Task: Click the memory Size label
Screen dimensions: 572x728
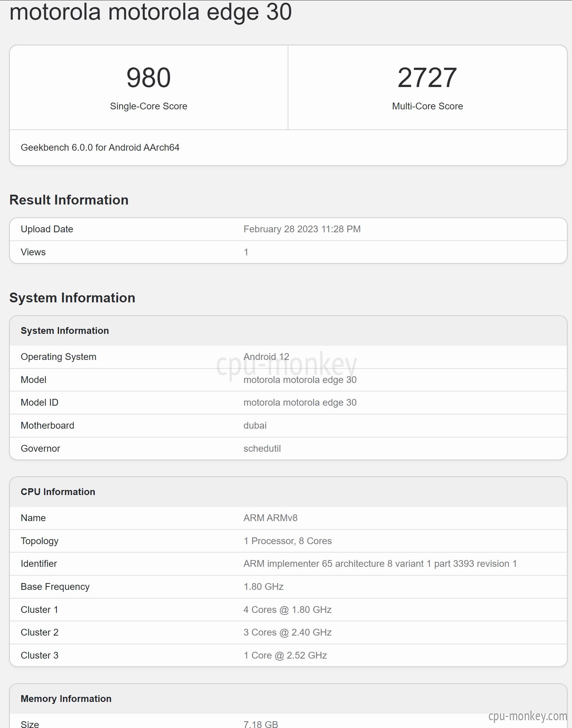Action: [30, 724]
